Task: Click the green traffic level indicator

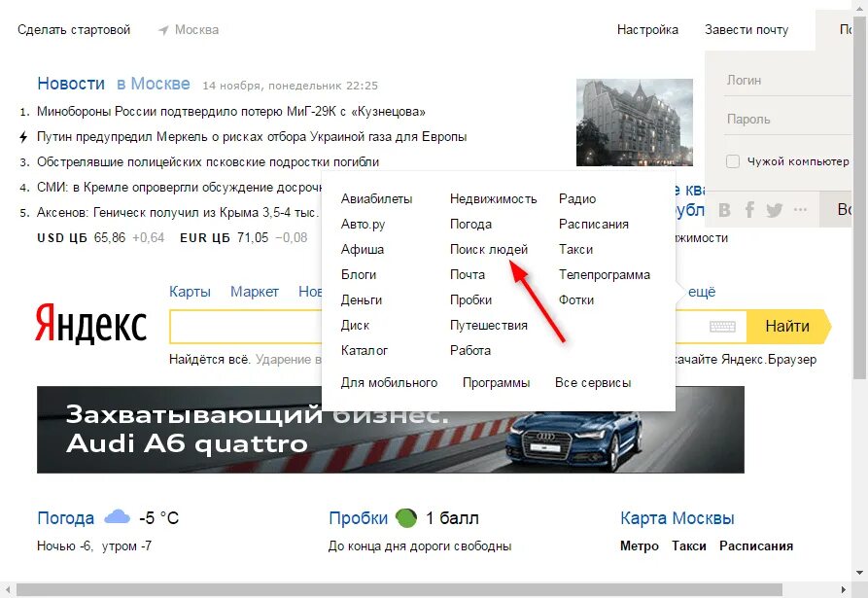Action: pyautogui.click(x=406, y=518)
